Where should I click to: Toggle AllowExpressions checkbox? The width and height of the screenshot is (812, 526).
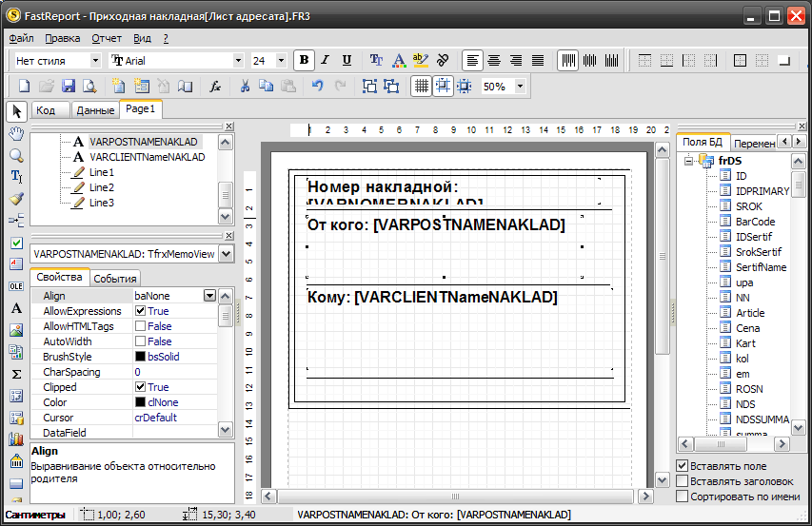(x=140, y=311)
